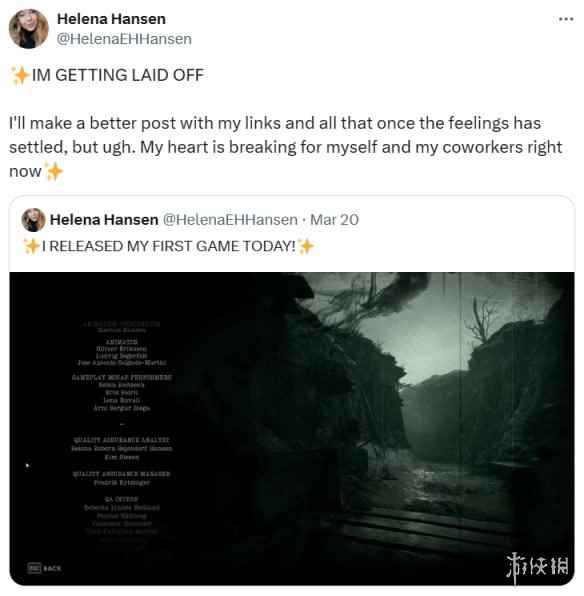Select the sparkle emoji after the word now
The image size is (584, 596).
54,171
